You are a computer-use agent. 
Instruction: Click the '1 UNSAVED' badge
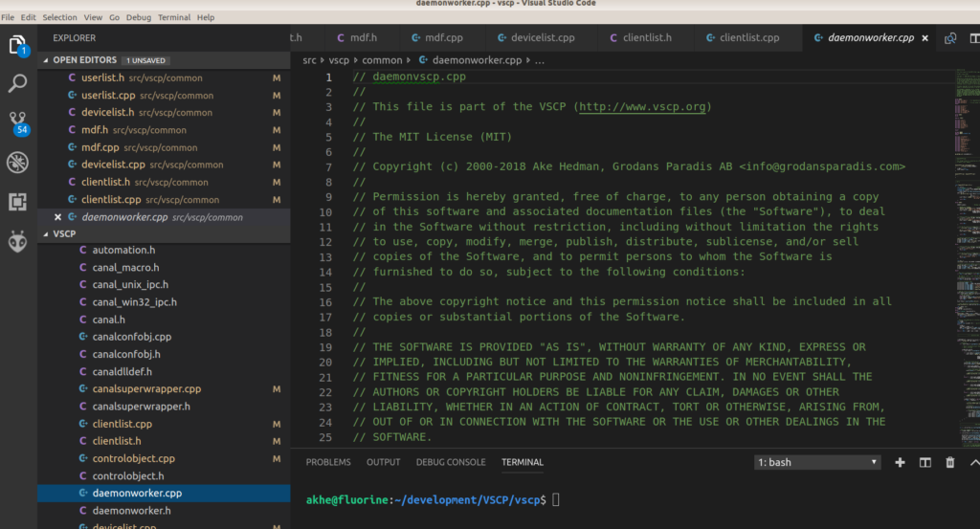[145, 60]
